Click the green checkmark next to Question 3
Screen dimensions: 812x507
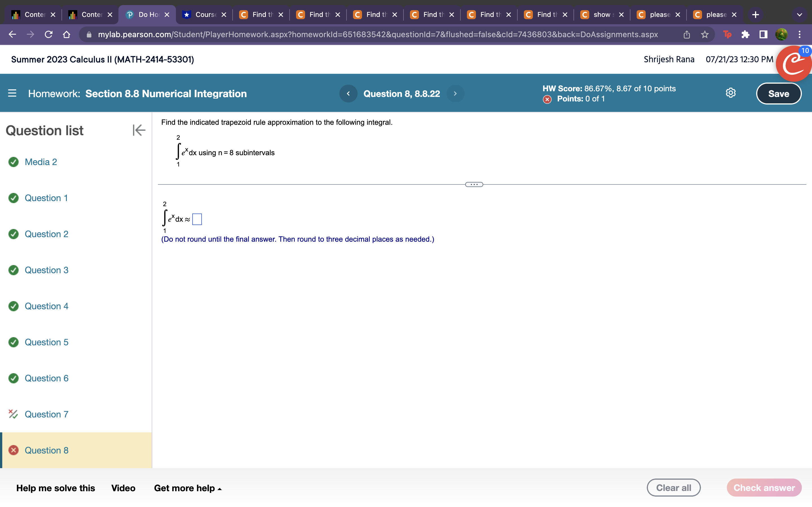click(x=13, y=270)
